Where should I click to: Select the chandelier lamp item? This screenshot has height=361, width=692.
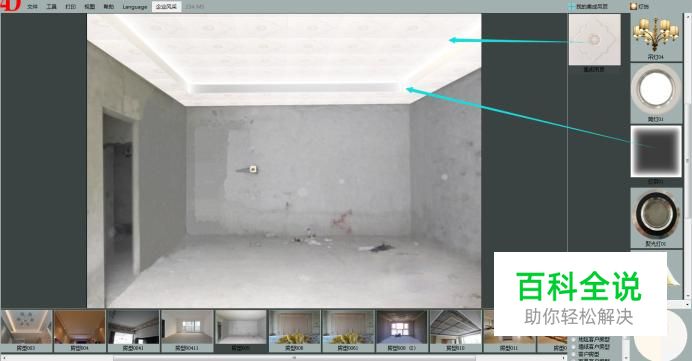pos(655,37)
